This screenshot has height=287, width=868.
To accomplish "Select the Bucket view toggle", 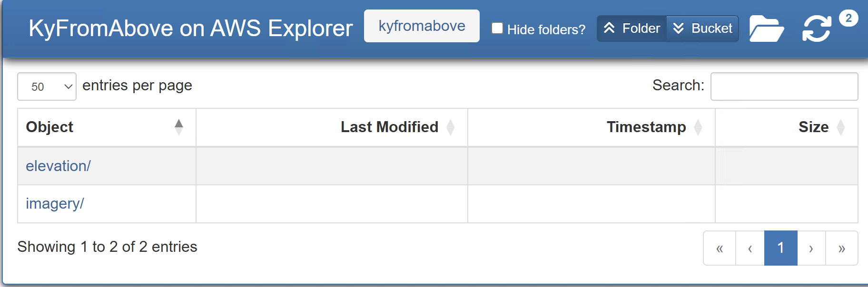I will click(702, 29).
